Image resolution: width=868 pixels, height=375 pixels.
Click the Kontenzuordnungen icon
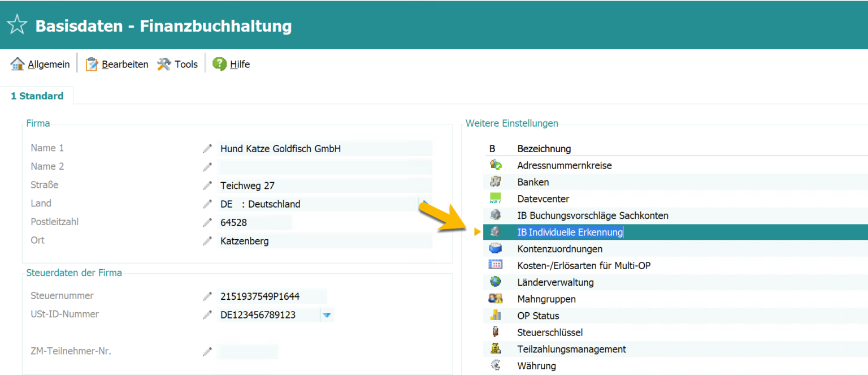coord(496,248)
